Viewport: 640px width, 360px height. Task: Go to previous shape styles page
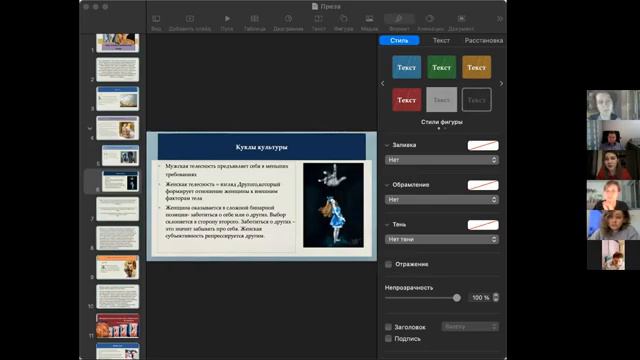click(x=382, y=84)
